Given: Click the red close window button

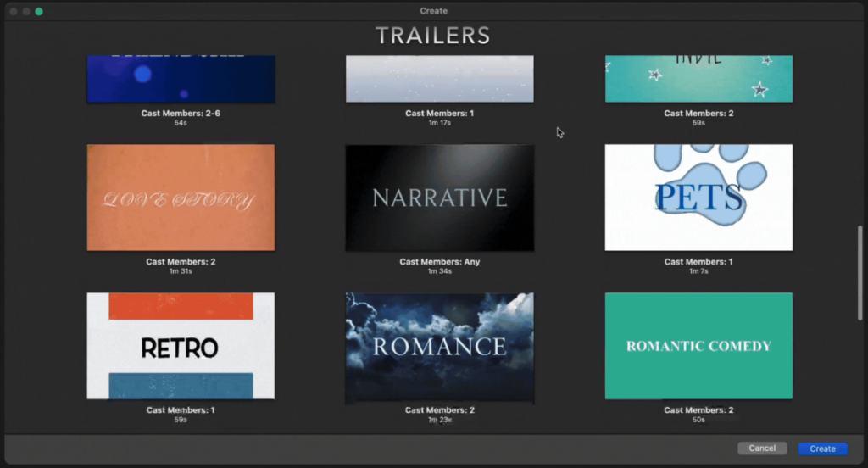Looking at the screenshot, I should (14, 11).
